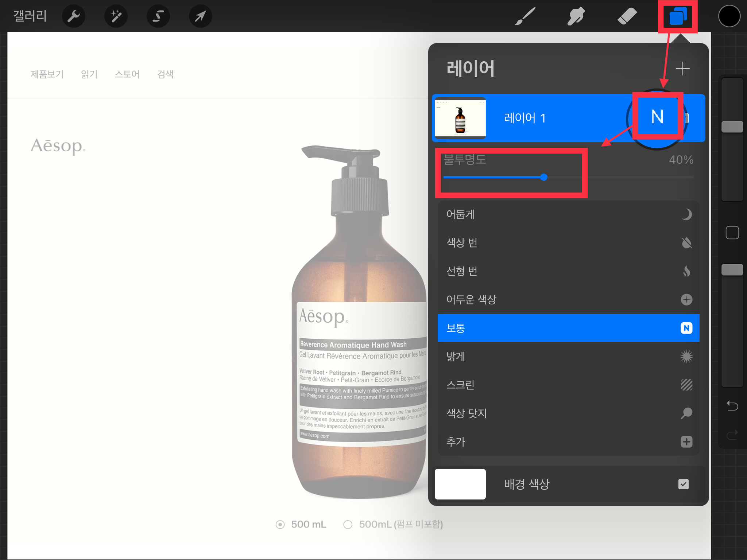This screenshot has width=747, height=560.
Task: Open the black active color swatch
Action: coord(729,16)
